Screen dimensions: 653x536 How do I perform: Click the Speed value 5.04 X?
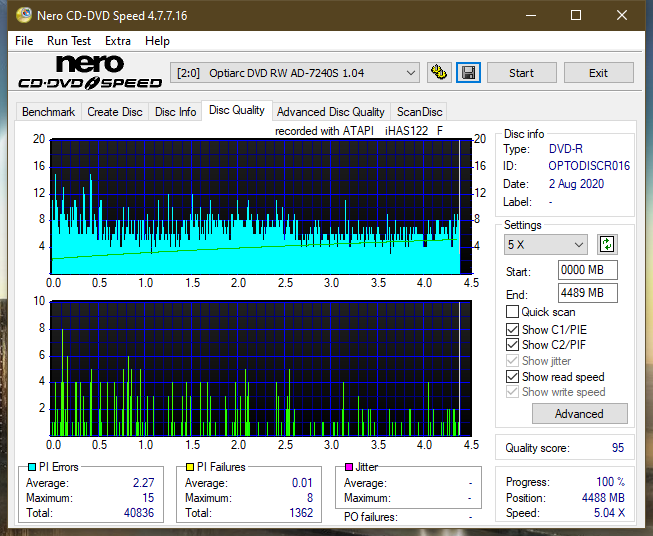pyautogui.click(x=609, y=513)
